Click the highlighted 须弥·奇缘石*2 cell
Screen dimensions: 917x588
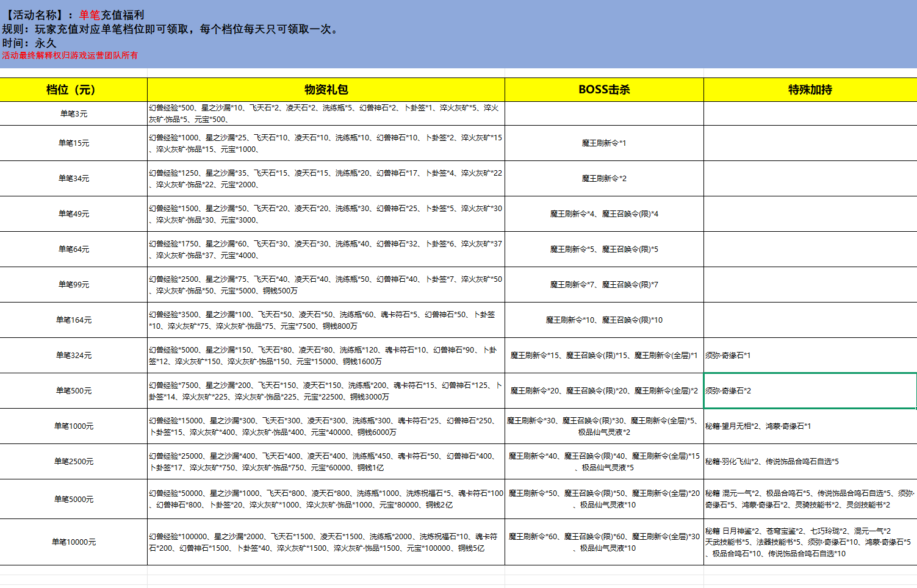point(810,390)
